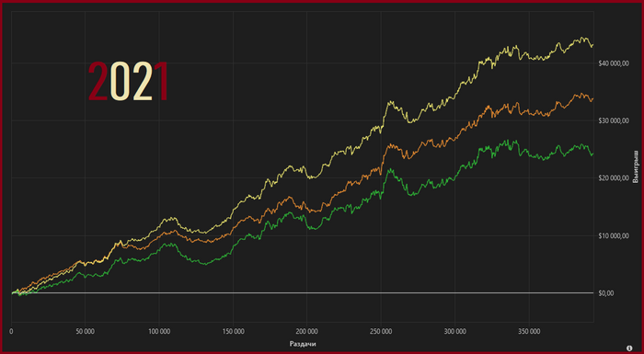Click the 200 000 hands tick label
The width and height of the screenshot is (644, 354).
pos(307,331)
